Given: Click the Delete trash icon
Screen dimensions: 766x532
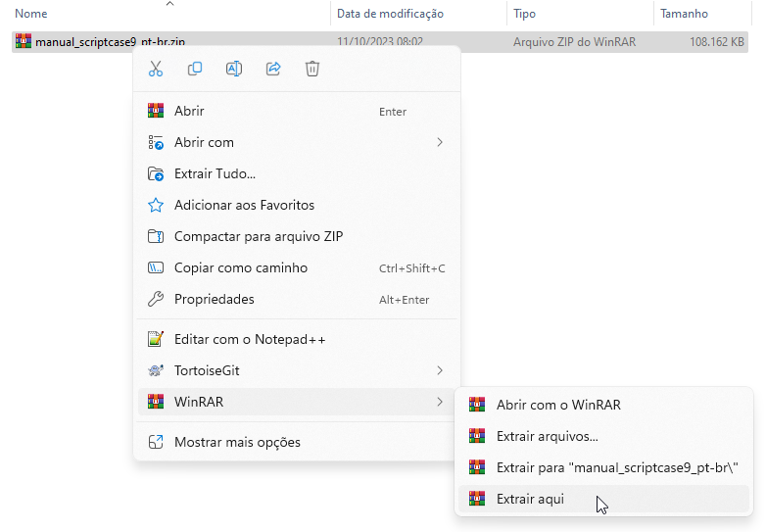Looking at the screenshot, I should 312,69.
